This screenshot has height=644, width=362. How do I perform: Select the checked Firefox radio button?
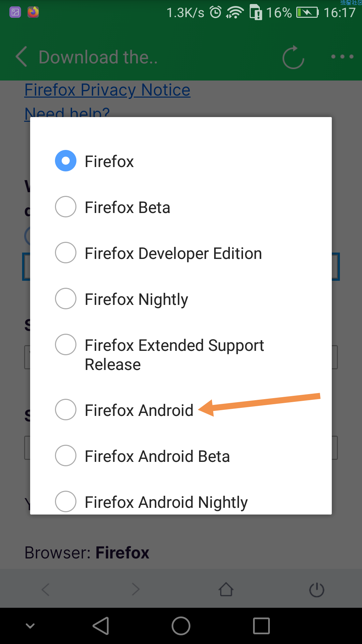[66, 161]
